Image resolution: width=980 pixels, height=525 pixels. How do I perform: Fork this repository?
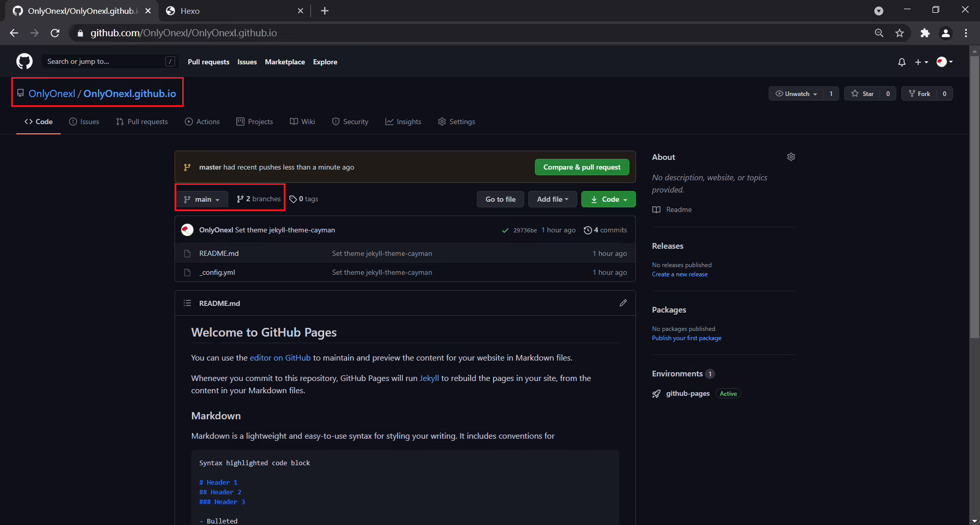(919, 93)
